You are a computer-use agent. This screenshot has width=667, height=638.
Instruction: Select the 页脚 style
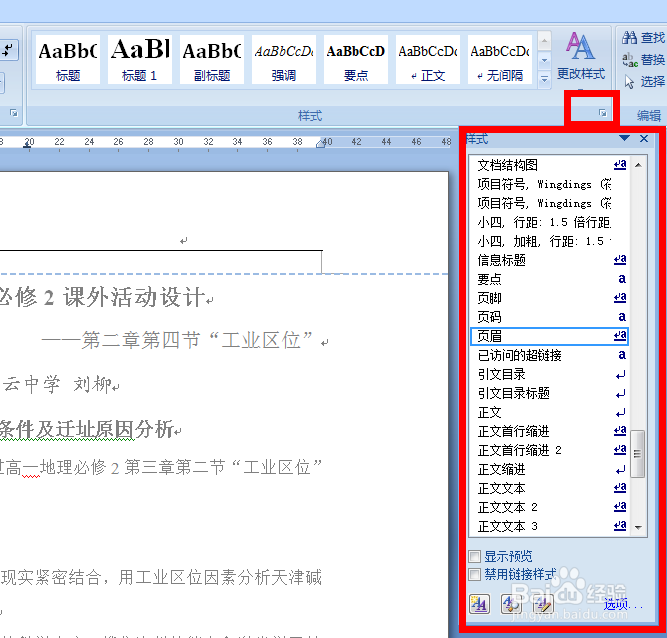549,298
